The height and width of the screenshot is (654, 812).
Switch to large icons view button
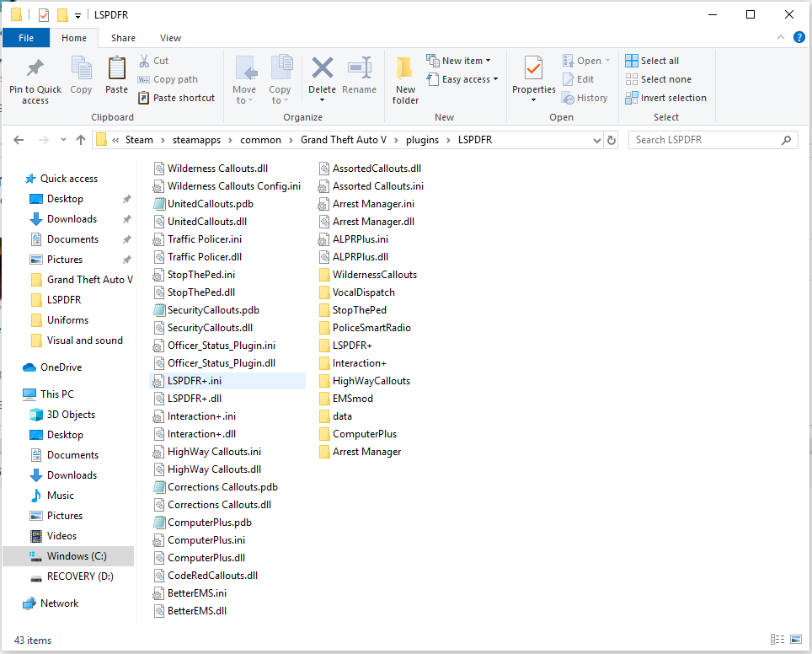pos(796,640)
